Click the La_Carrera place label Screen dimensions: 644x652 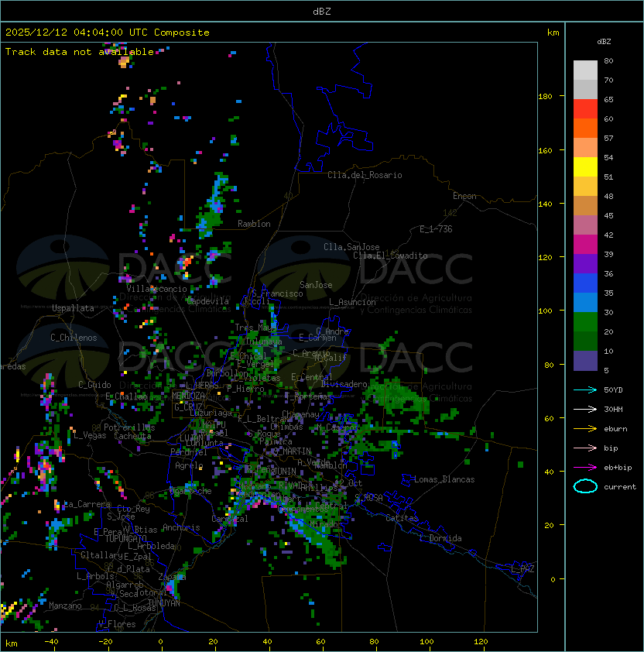click(87, 504)
